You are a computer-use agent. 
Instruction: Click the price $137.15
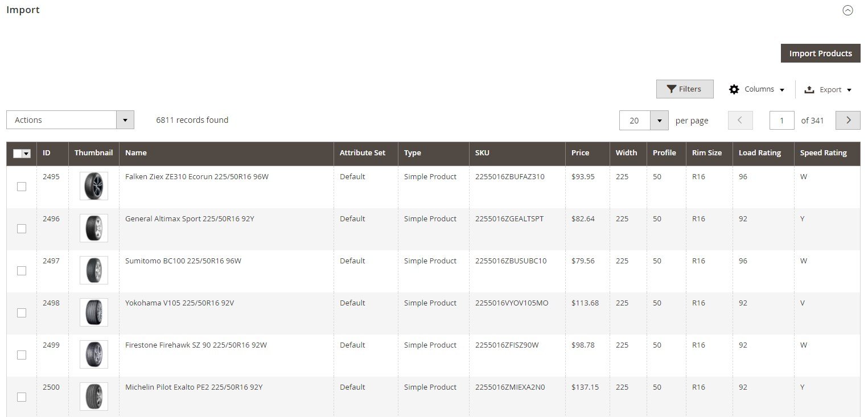coord(585,387)
